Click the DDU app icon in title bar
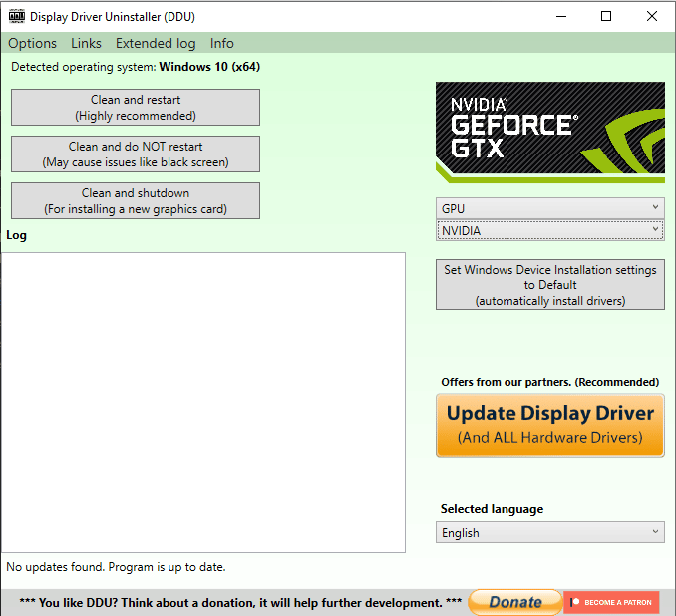 [17, 16]
